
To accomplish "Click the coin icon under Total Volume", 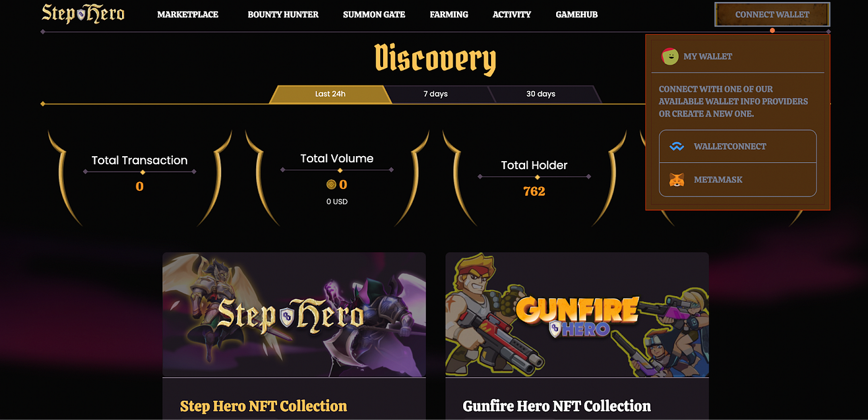I will click(331, 185).
